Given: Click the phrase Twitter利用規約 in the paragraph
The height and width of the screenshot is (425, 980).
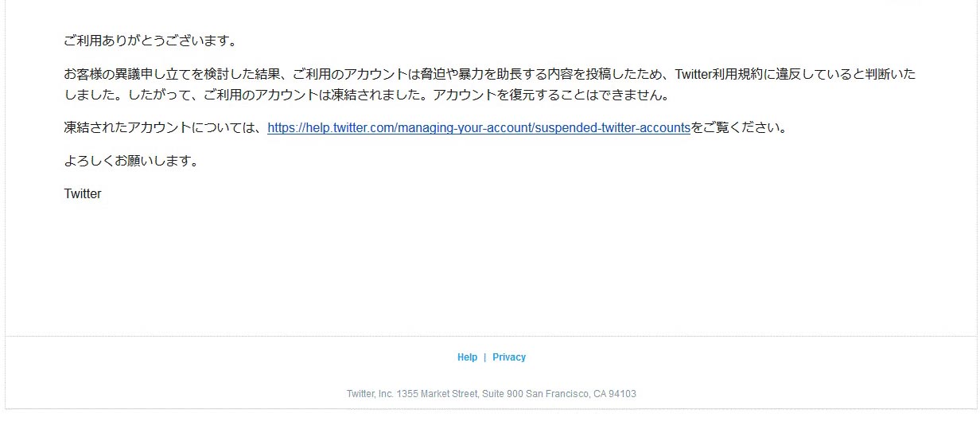Looking at the screenshot, I should tap(717, 74).
